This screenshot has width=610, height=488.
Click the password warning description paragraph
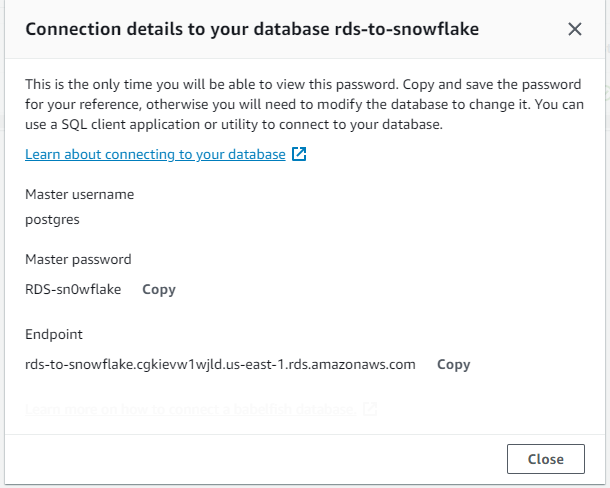click(x=305, y=104)
